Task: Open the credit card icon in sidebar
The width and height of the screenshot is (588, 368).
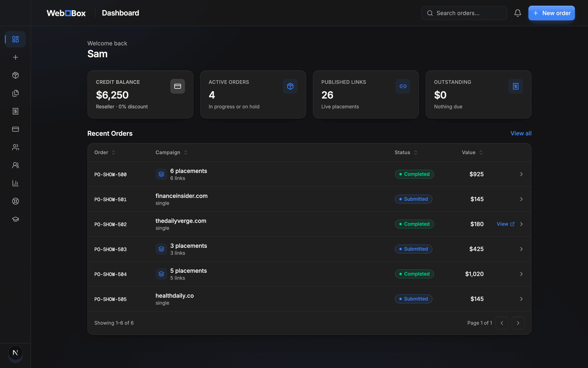Action: click(15, 129)
